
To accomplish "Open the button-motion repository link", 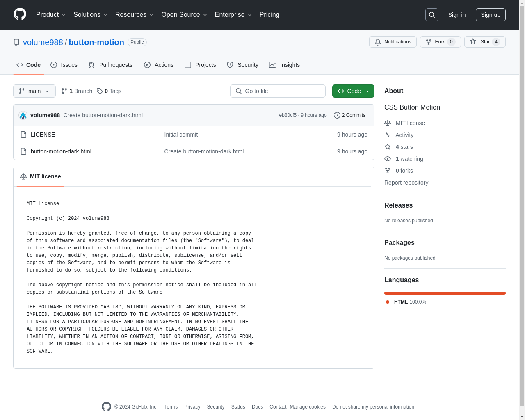I will click(x=96, y=42).
